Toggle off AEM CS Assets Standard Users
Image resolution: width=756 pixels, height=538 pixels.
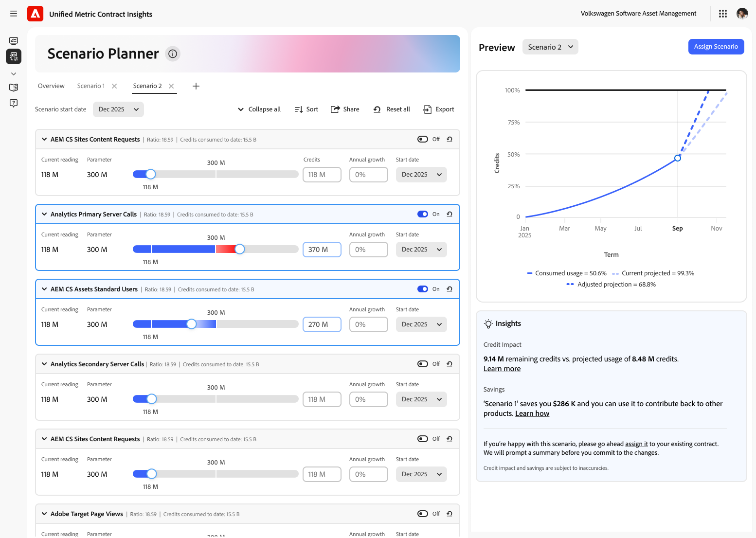click(x=423, y=289)
